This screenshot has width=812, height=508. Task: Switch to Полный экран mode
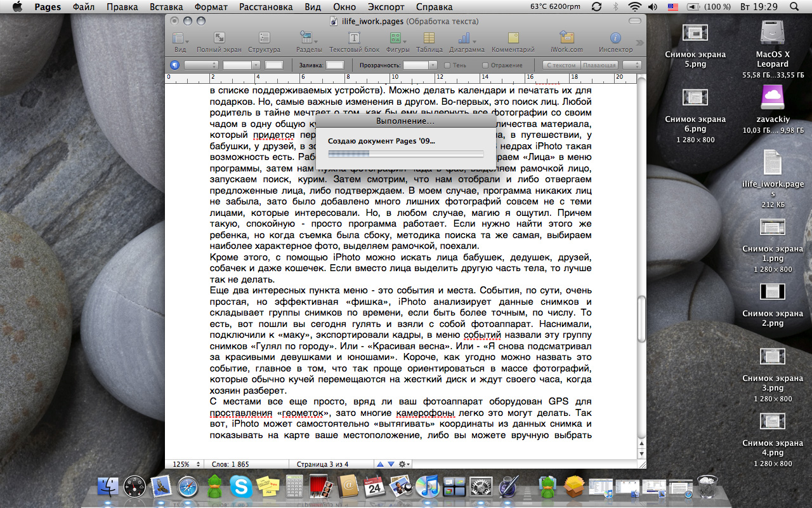[x=218, y=42]
